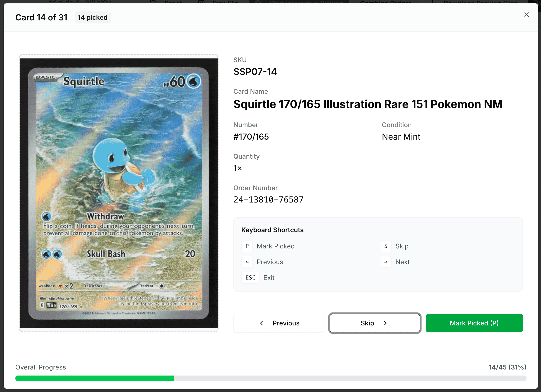Click the 14 picked badge
The image size is (541, 392).
[93, 17]
